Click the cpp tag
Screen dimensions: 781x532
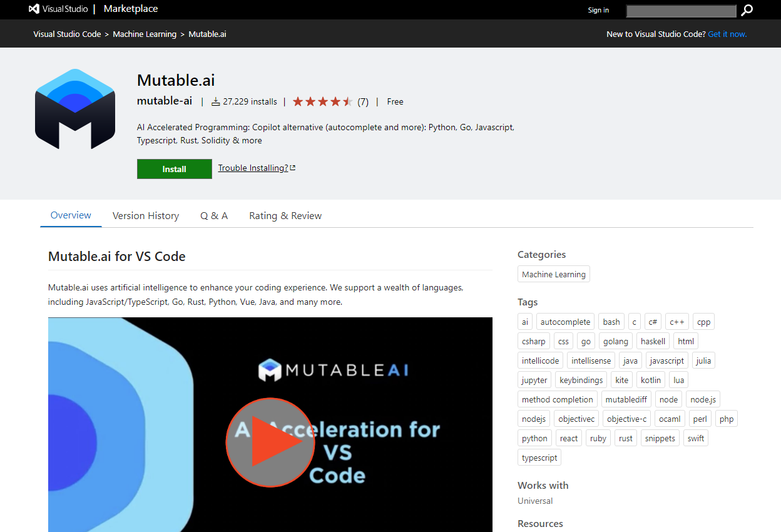(703, 322)
